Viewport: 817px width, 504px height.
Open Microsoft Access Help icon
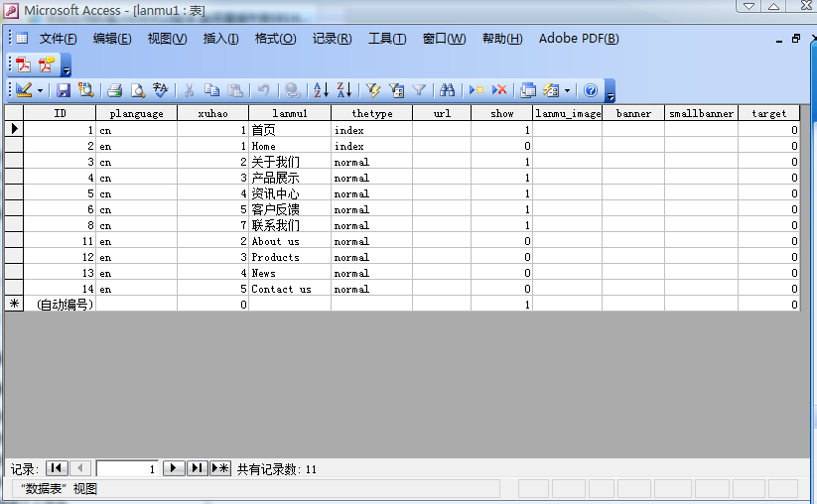[591, 90]
